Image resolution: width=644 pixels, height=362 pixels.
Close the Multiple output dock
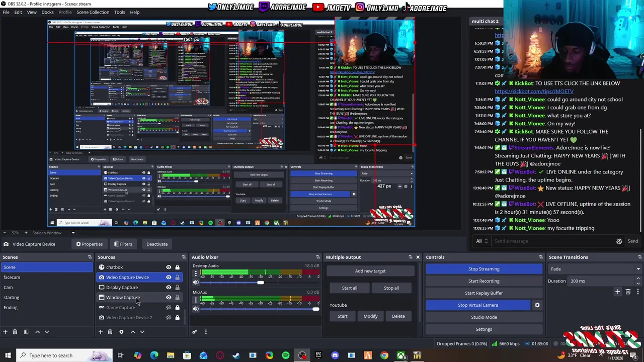click(x=418, y=257)
